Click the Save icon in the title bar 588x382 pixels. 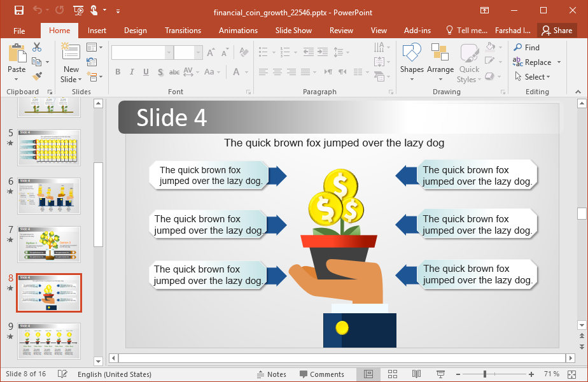[18, 10]
